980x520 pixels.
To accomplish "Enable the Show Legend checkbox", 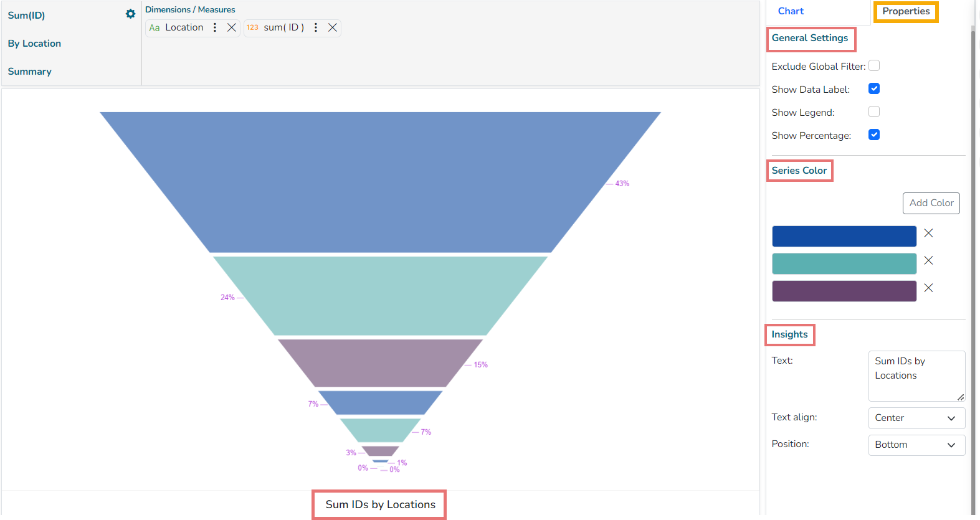I will point(874,111).
